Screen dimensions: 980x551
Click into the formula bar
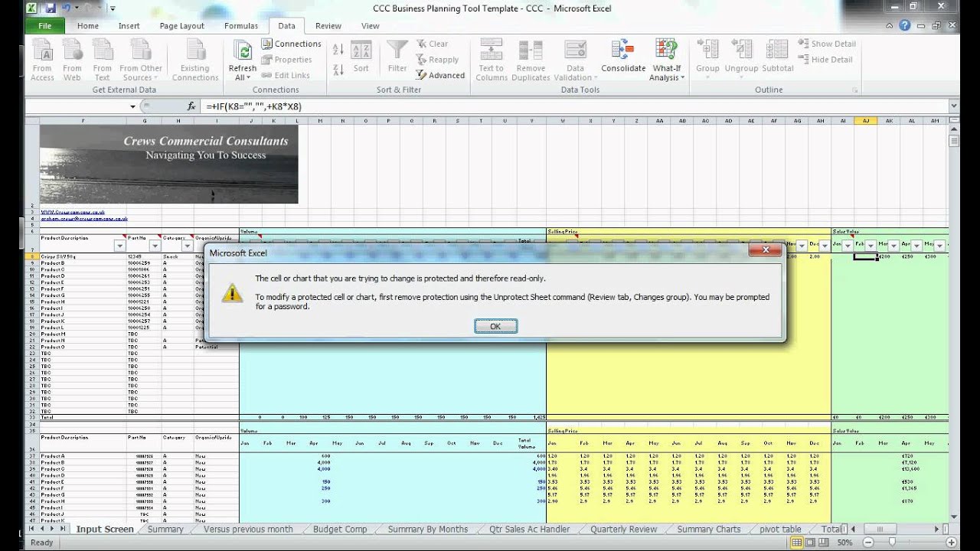(x=574, y=106)
